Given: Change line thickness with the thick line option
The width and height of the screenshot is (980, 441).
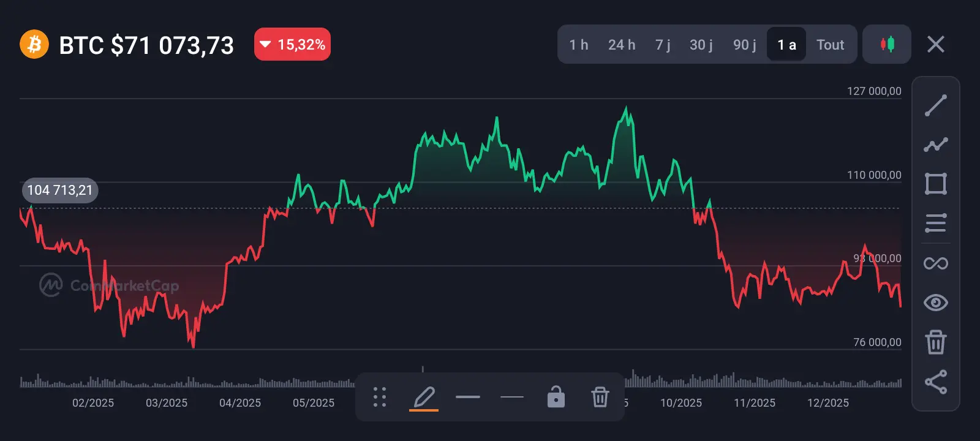Looking at the screenshot, I should (468, 397).
